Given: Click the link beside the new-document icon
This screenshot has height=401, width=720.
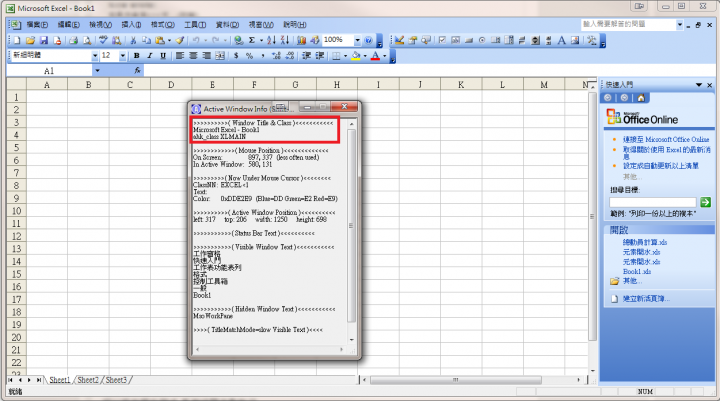Looking at the screenshot, I should click(x=646, y=299).
